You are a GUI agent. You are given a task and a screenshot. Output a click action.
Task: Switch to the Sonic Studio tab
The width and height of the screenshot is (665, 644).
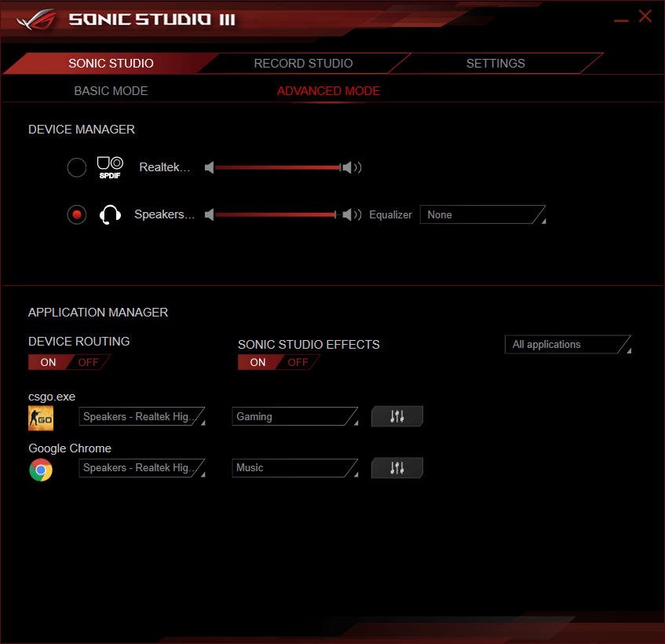[111, 63]
